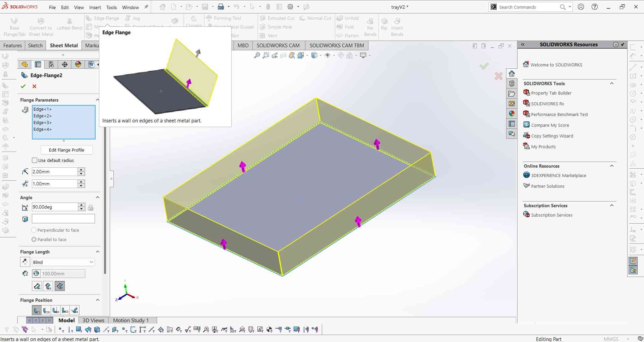This screenshot has width=644, height=342.
Task: Click the bend radius 2.00mm field
Action: [x=55, y=172]
